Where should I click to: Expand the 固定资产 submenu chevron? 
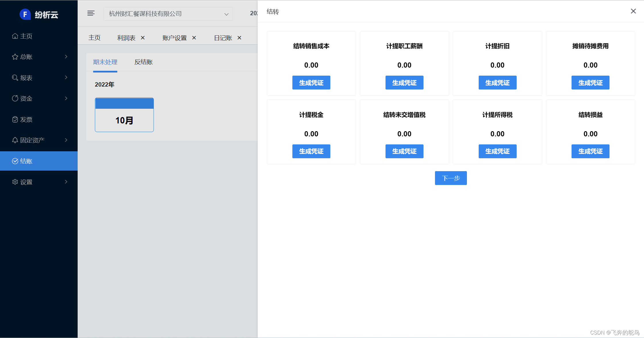coord(66,140)
